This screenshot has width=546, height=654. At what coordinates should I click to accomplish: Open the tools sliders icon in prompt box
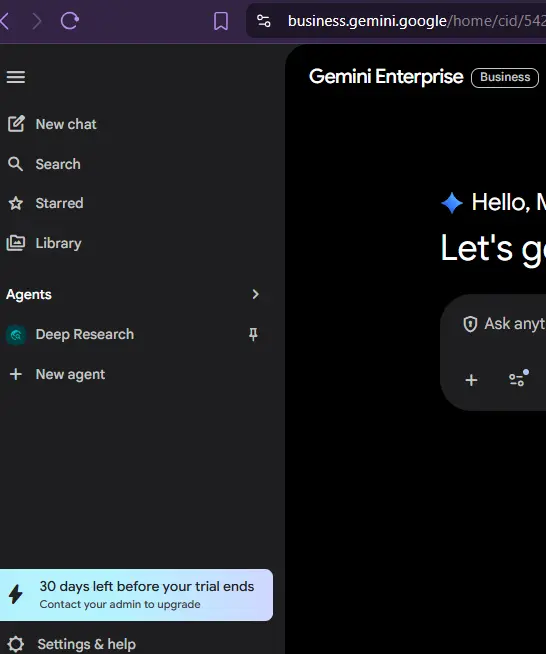[518, 378]
